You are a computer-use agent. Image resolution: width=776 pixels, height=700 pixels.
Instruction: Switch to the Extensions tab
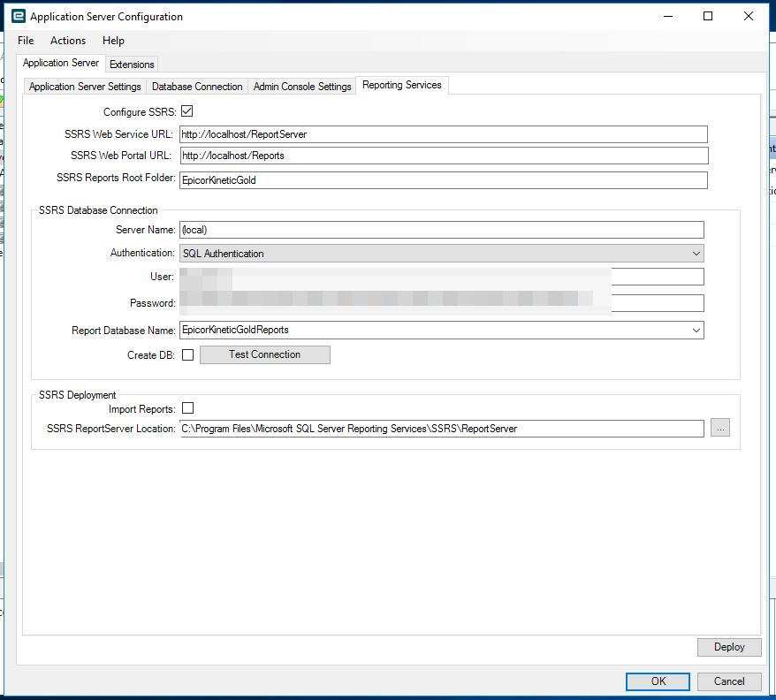pyautogui.click(x=131, y=64)
